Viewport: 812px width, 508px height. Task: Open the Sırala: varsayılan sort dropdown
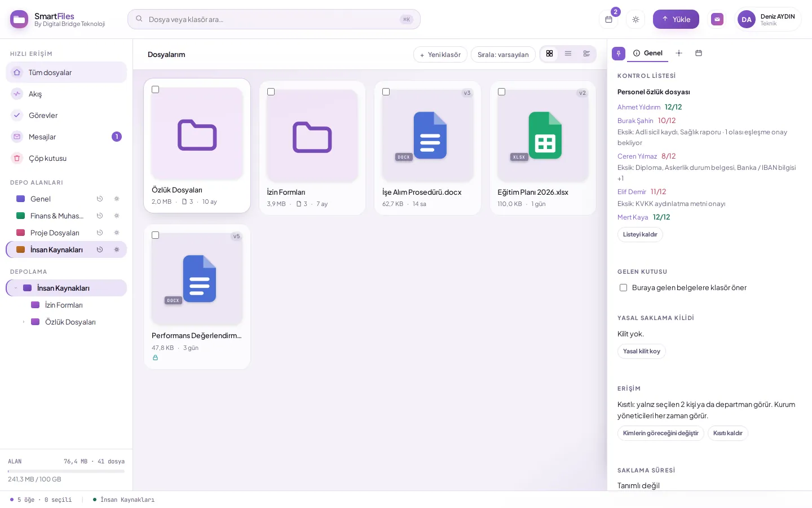pos(503,55)
